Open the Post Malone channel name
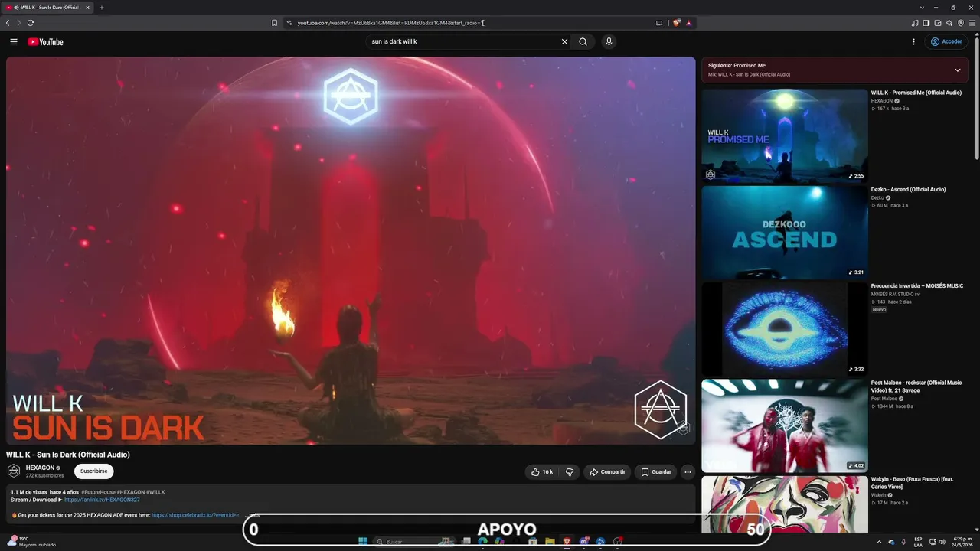Screen dimensions: 980x551 point(884,399)
